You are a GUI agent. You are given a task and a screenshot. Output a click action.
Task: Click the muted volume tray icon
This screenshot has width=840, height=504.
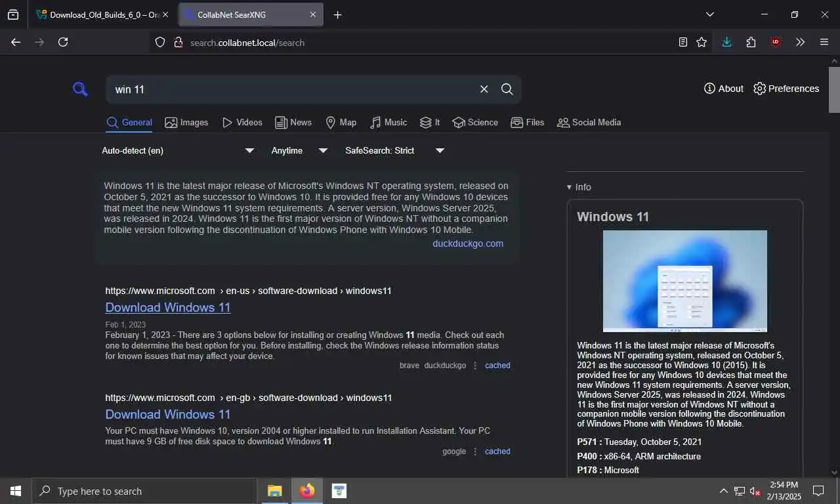[x=755, y=491]
